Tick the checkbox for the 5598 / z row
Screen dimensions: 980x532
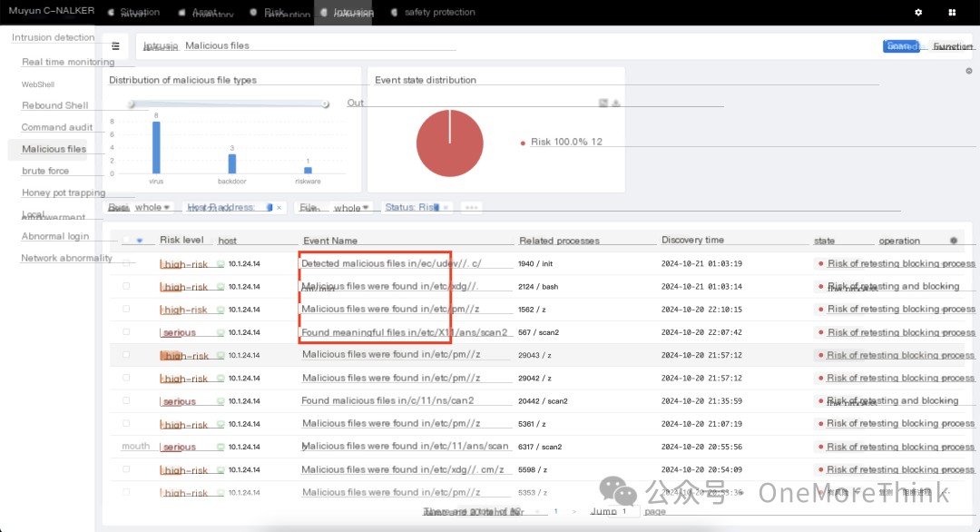126,469
